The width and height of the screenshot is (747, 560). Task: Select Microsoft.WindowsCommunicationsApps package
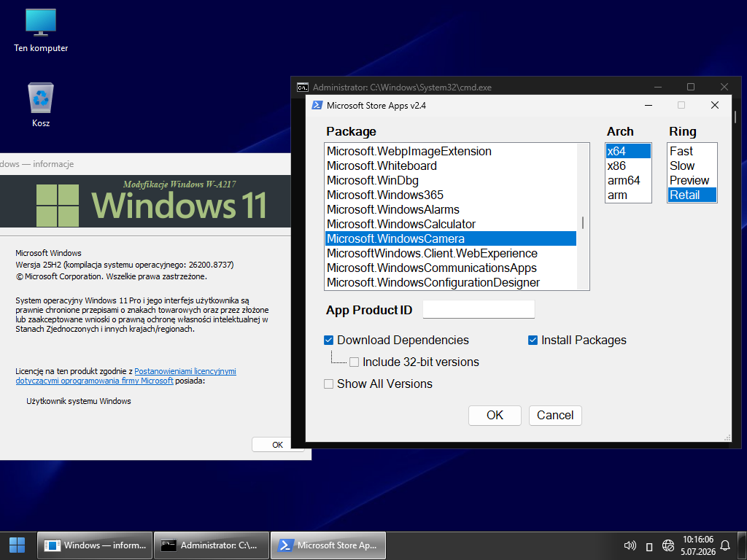click(x=451, y=268)
